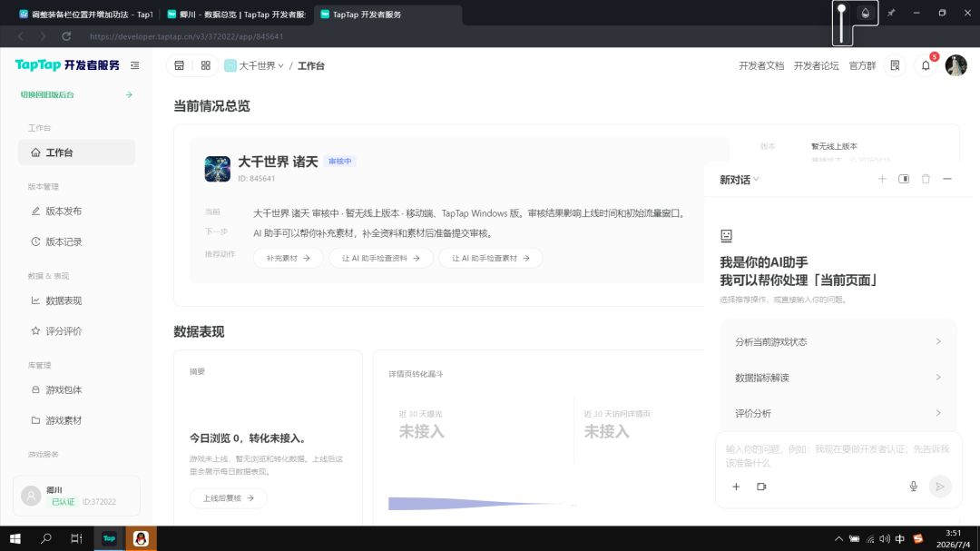Screen dimensions: 980x551
Task: Click the screen capture icon in chat input
Action: [x=761, y=487]
